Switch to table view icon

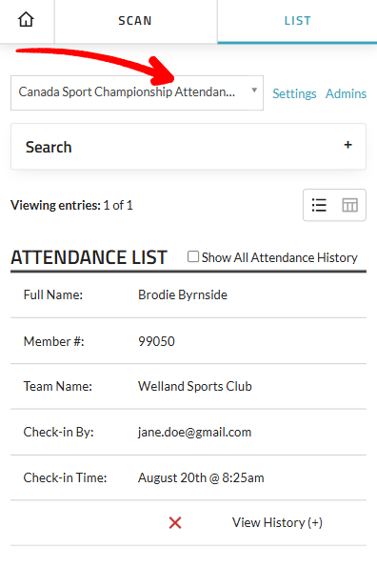tap(350, 205)
